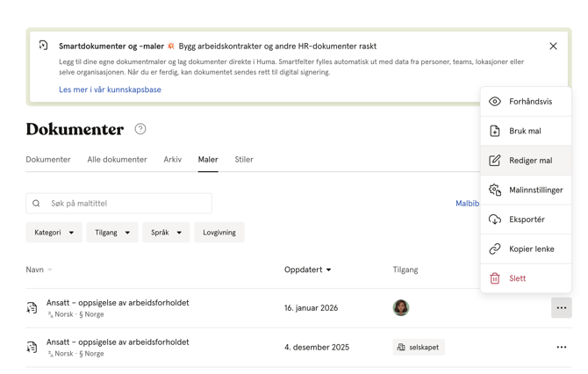Open Les mer i vår kunnskapsbase link
This screenshot has height=374, width=588.
(x=110, y=90)
